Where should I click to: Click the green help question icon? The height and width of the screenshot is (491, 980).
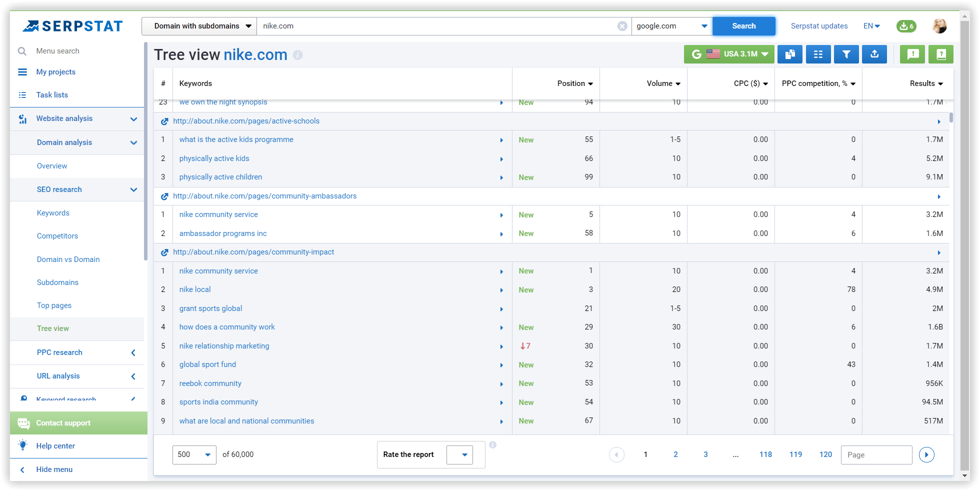coord(940,54)
